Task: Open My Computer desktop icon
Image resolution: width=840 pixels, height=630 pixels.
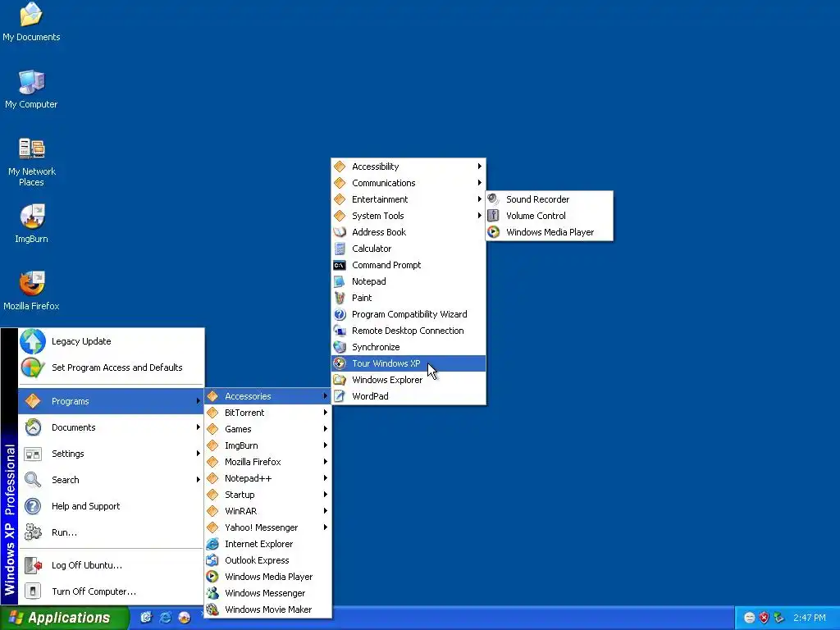Action: (x=31, y=89)
